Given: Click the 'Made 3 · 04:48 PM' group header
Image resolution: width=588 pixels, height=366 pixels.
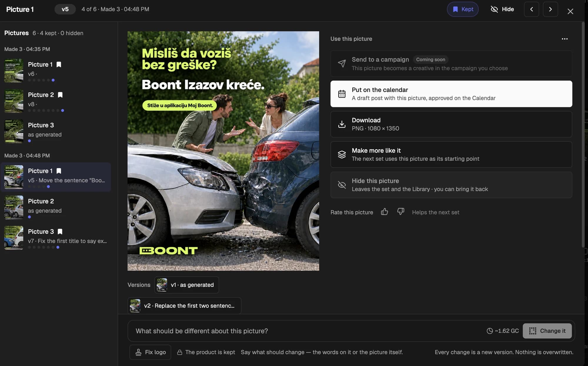Looking at the screenshot, I should [x=27, y=156].
